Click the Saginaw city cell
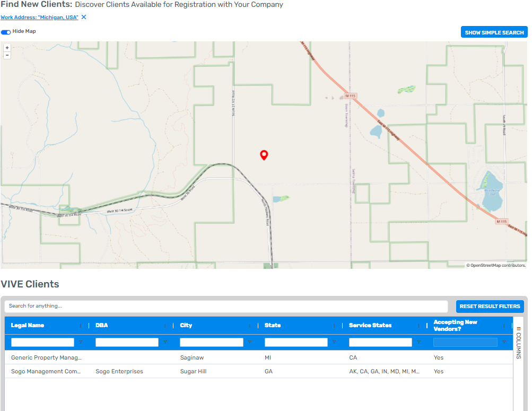 click(x=191, y=357)
